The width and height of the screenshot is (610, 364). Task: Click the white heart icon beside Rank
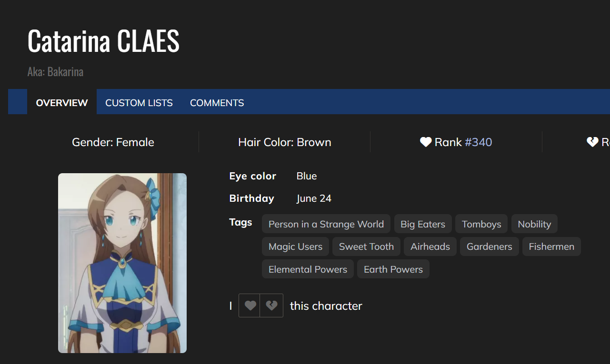click(x=425, y=142)
